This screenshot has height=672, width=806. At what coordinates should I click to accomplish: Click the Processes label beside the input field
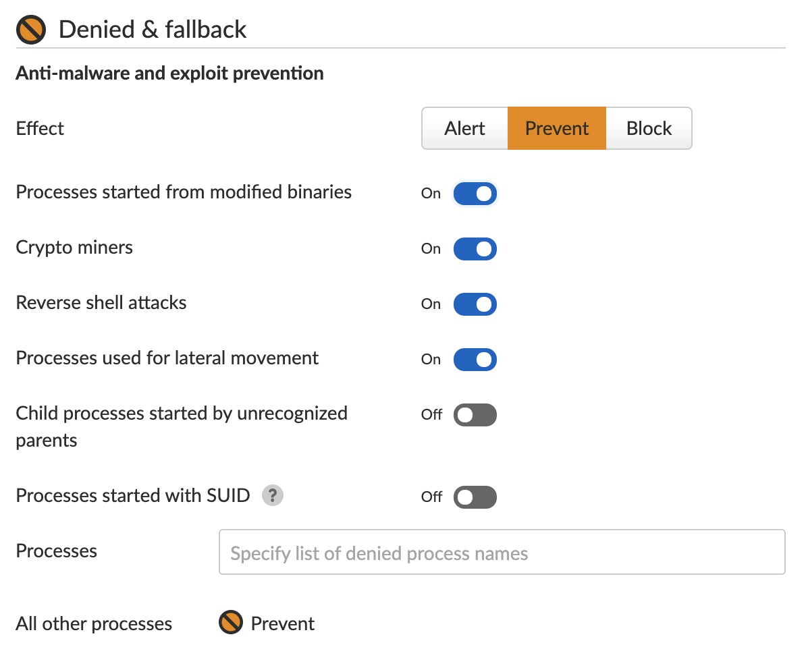click(57, 551)
